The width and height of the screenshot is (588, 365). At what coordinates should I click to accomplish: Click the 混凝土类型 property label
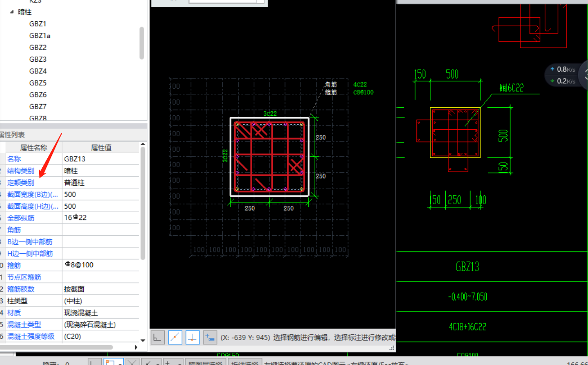tap(23, 324)
